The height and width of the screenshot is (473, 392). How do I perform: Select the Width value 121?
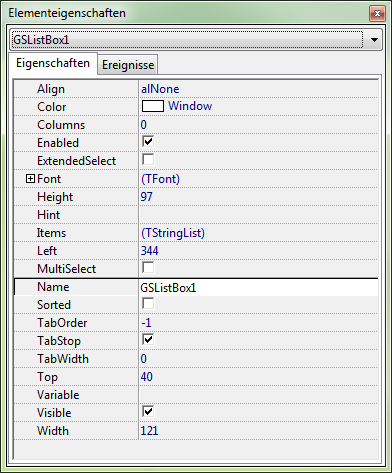[149, 431]
